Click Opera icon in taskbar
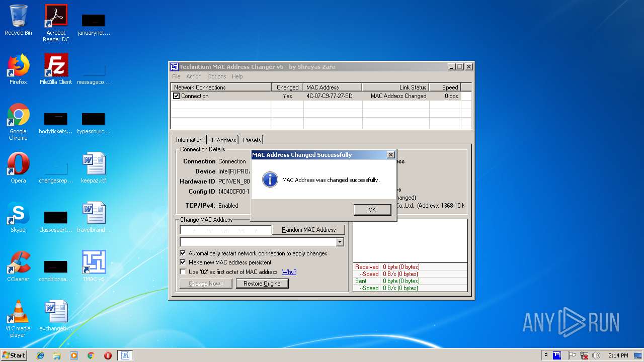The height and width of the screenshot is (362, 644). click(108, 355)
